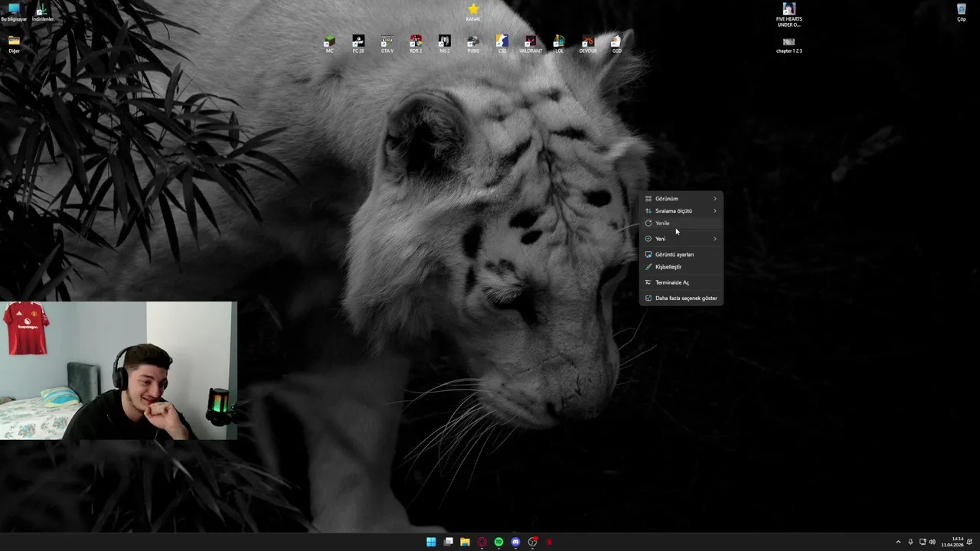Select the CS2 shortcut icon

[x=501, y=44]
